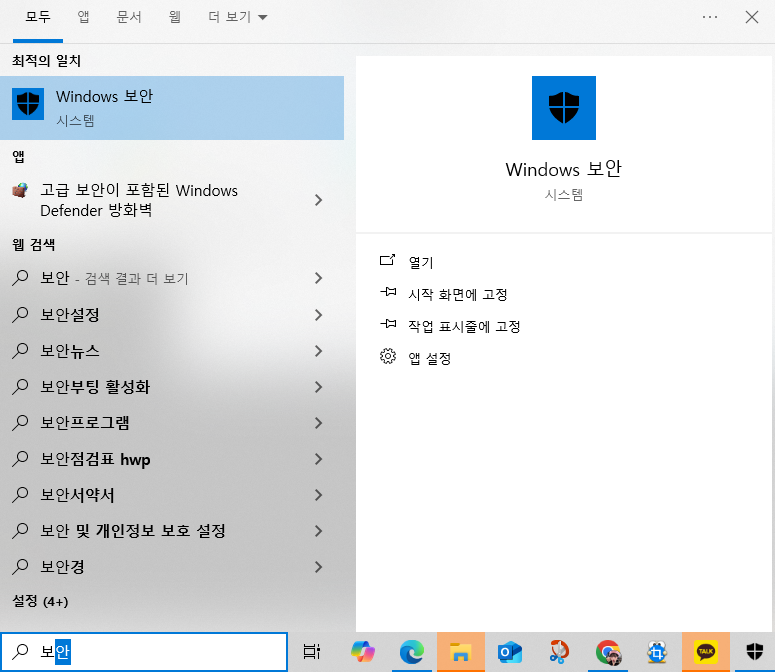
Task: Switch to the 앱 tab
Action: point(84,17)
